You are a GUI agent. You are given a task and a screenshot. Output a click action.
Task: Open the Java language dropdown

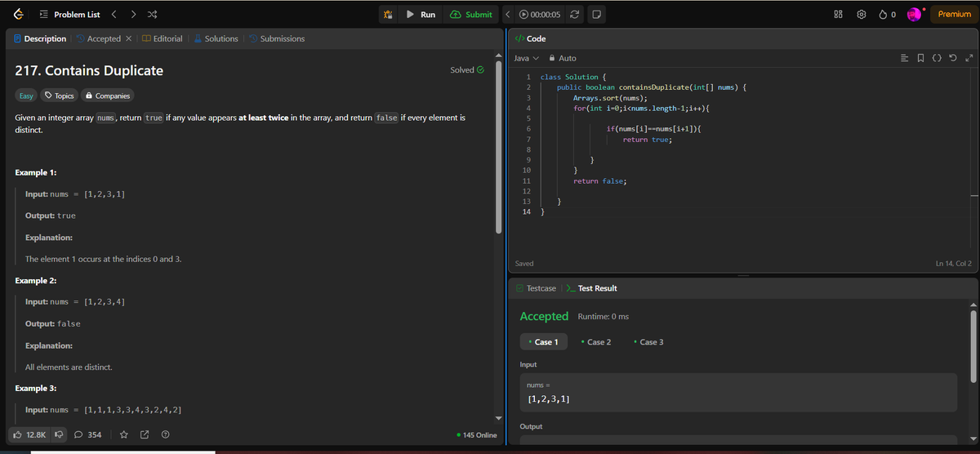[x=527, y=58]
